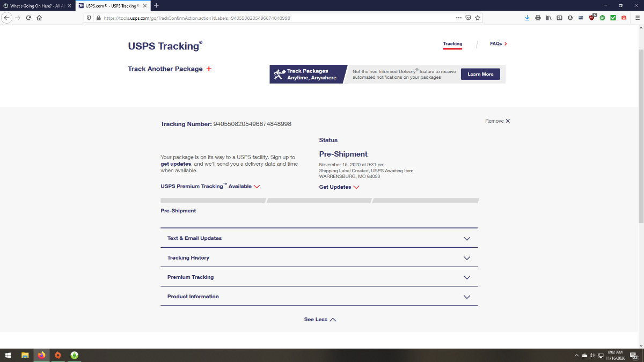Open page actions three-dot menu
Viewport: 644px width, 362px height.
click(458, 18)
